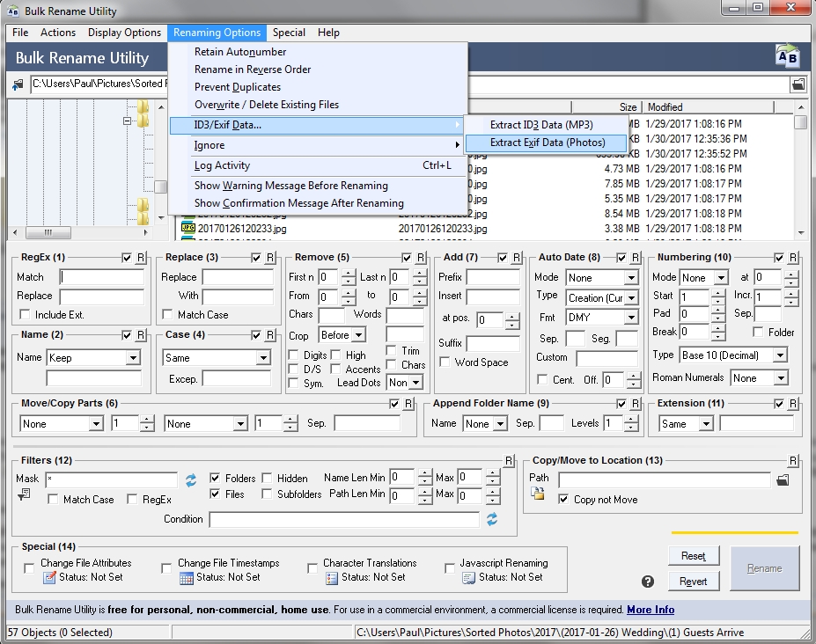816x644 pixels.
Task: Open the Crop dropdown showing Before
Action: point(358,335)
